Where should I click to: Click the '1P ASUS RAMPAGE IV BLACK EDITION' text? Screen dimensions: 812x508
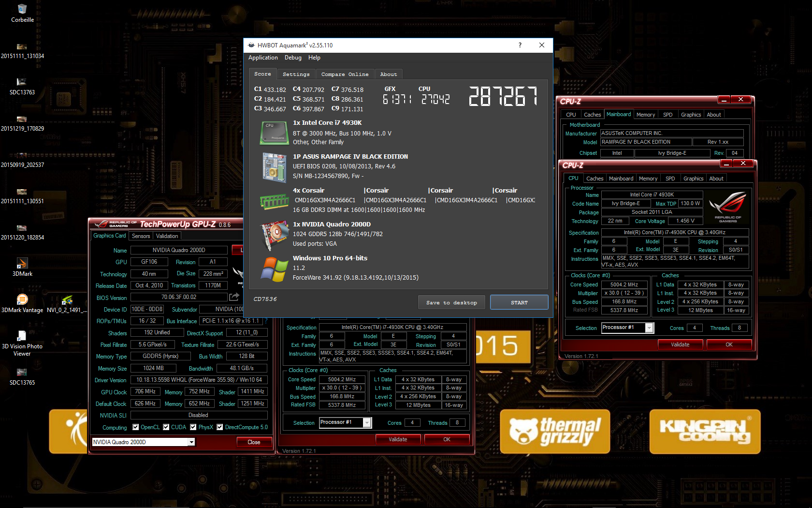tap(350, 156)
